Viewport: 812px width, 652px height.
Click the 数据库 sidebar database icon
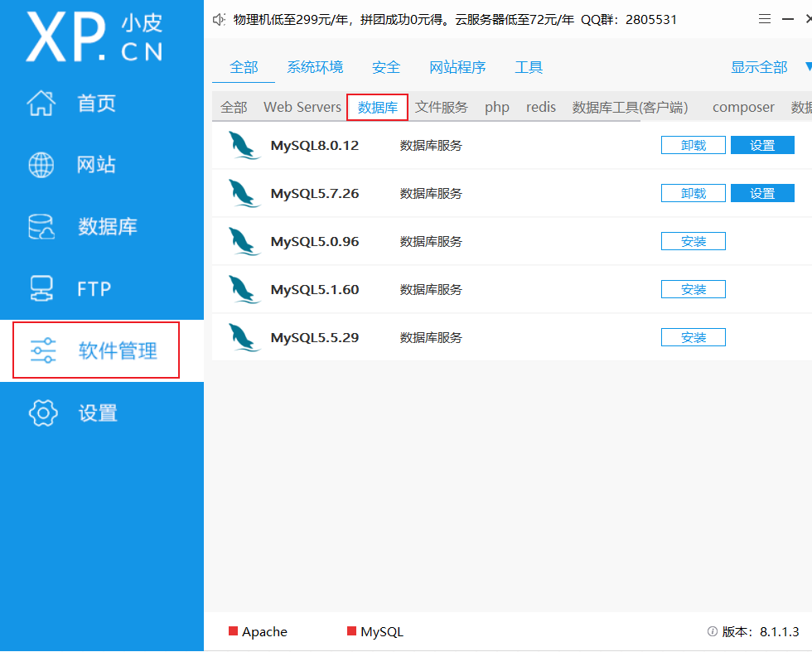(x=41, y=227)
